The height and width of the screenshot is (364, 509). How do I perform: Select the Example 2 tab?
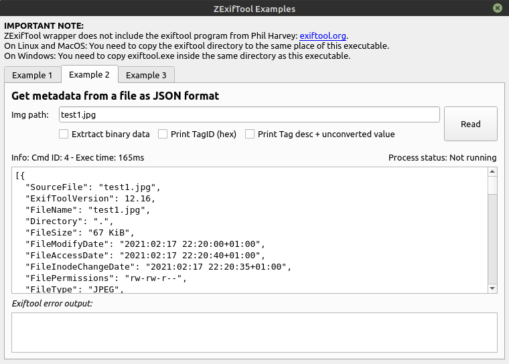tap(89, 74)
